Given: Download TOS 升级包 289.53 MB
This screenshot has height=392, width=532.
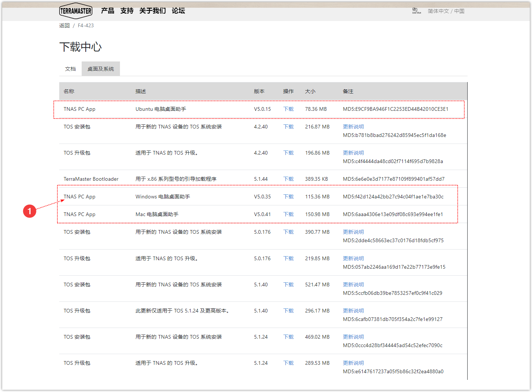Looking at the screenshot, I should point(288,363).
